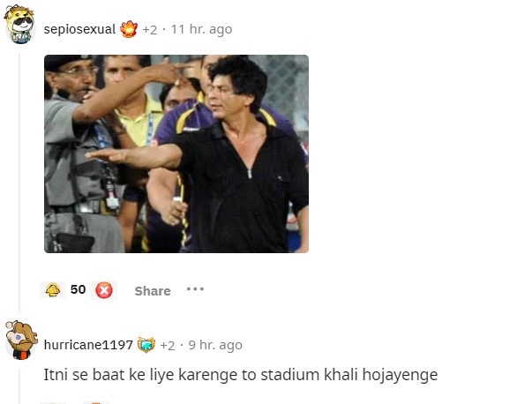The image size is (532, 404).
Task: Click the vote score of 50
Action: click(x=78, y=289)
